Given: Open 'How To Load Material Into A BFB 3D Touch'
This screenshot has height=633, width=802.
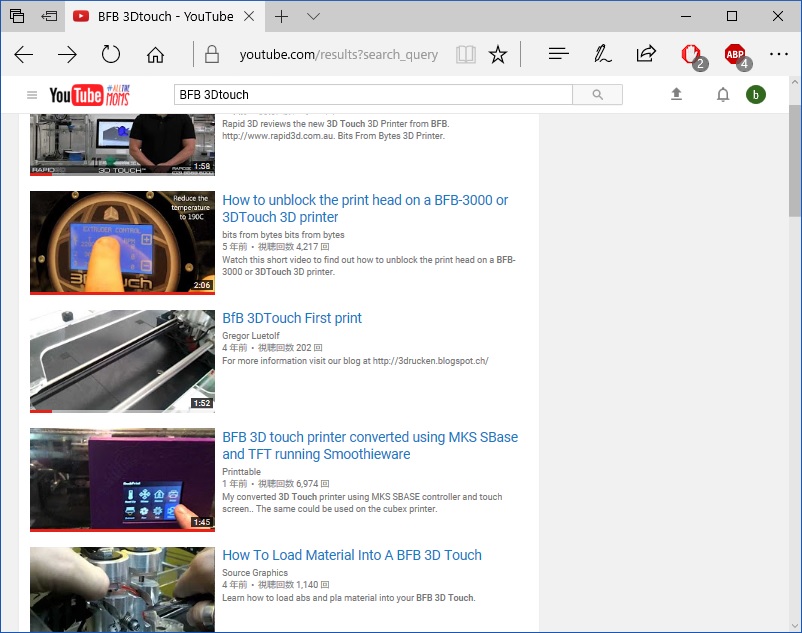Looking at the screenshot, I should (x=352, y=555).
